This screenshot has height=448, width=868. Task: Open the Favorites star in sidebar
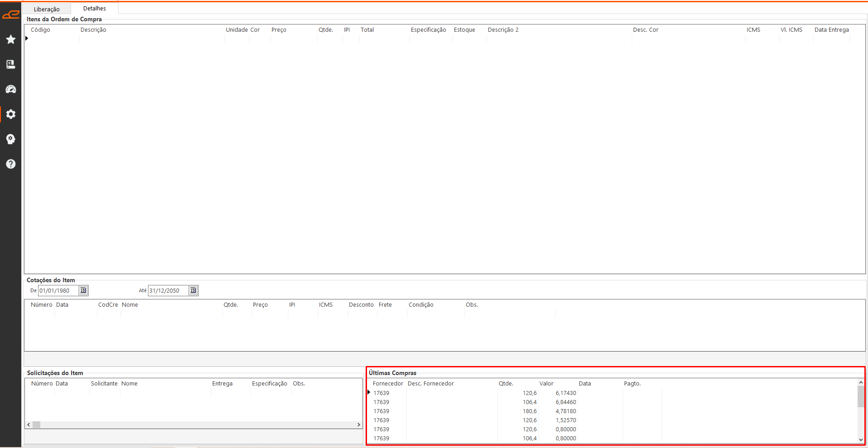(11, 40)
